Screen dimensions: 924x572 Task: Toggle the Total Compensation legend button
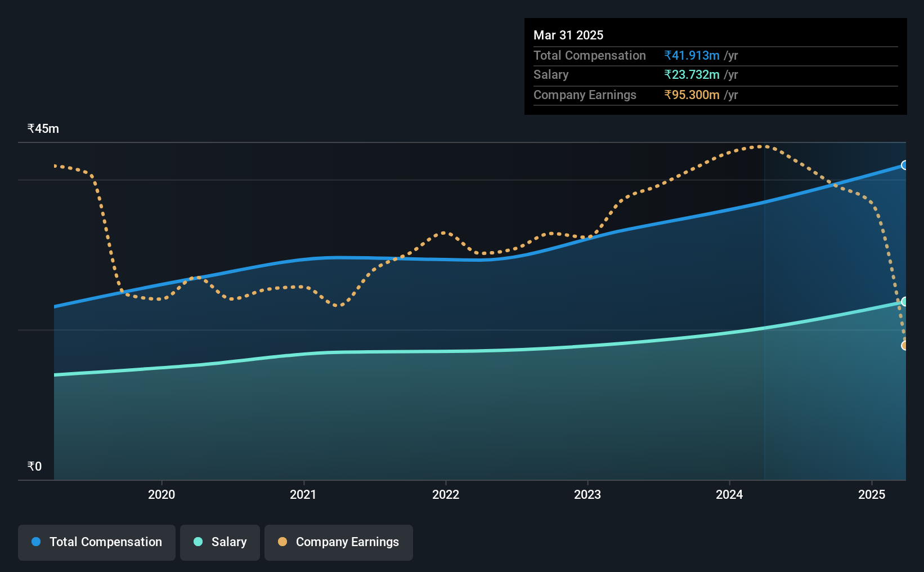97,542
